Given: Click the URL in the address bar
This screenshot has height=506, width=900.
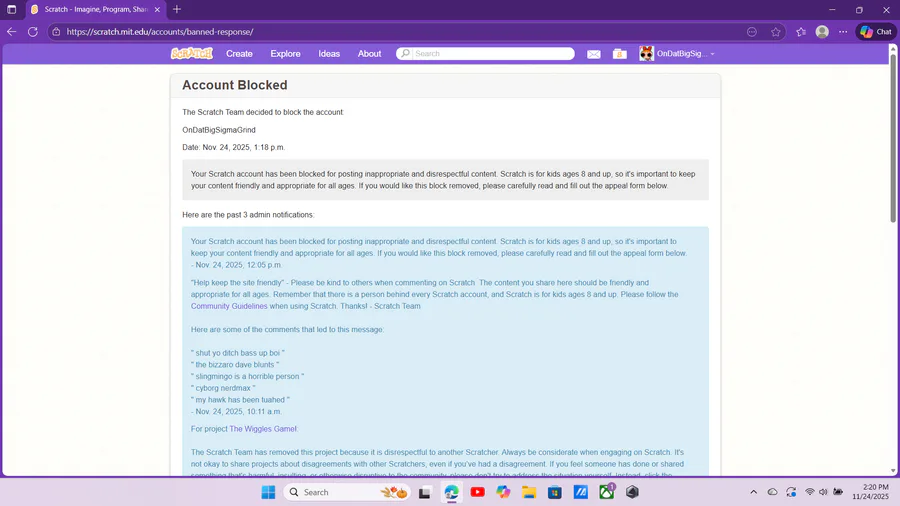Looking at the screenshot, I should coord(160,32).
